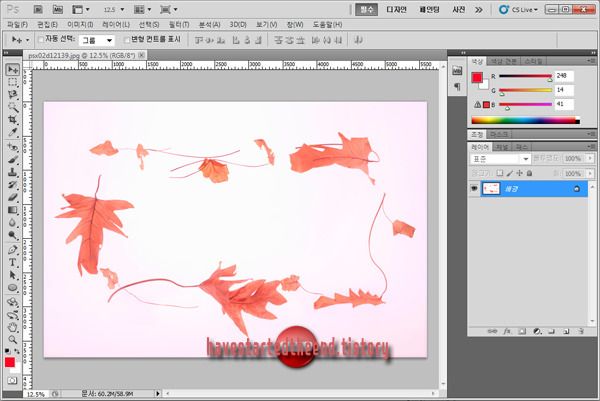Enable the 변형 컨트롤 표시 checkbox
Image resolution: width=600 pixels, height=401 pixels.
point(127,39)
